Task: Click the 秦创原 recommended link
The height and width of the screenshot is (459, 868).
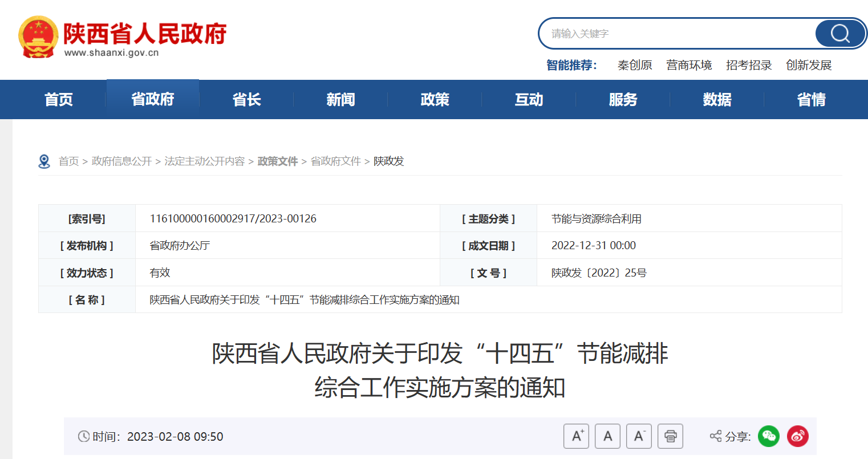Action: pos(635,66)
